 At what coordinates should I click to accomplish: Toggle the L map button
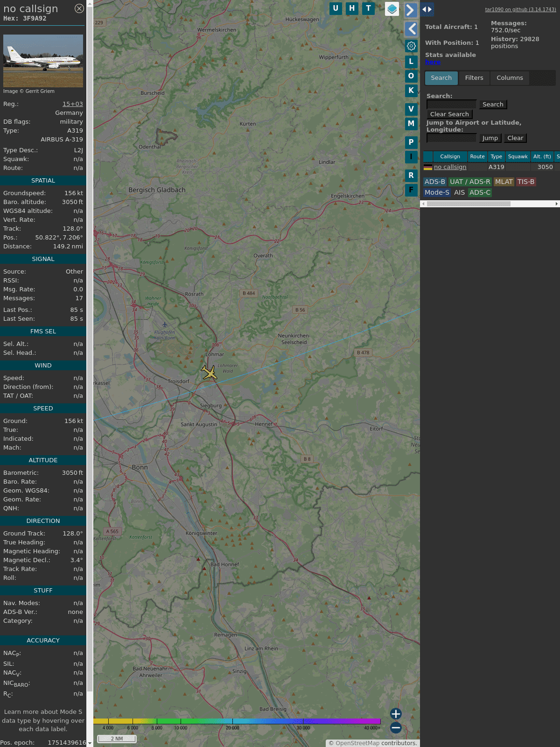(x=411, y=62)
